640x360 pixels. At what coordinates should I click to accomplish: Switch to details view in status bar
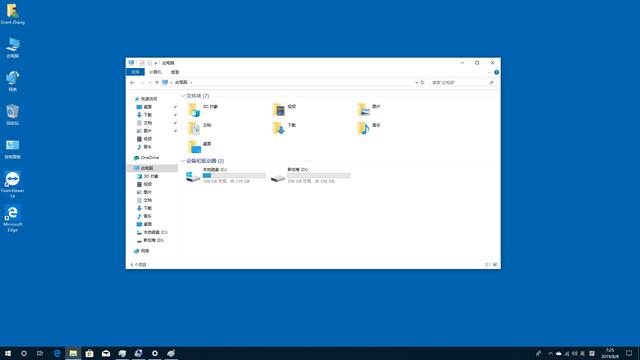[x=487, y=264]
